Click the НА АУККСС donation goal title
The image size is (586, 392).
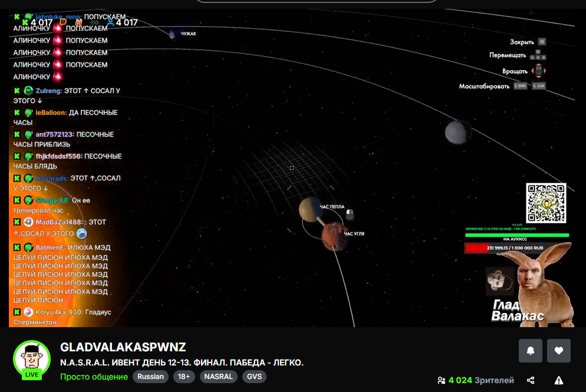[515, 239]
